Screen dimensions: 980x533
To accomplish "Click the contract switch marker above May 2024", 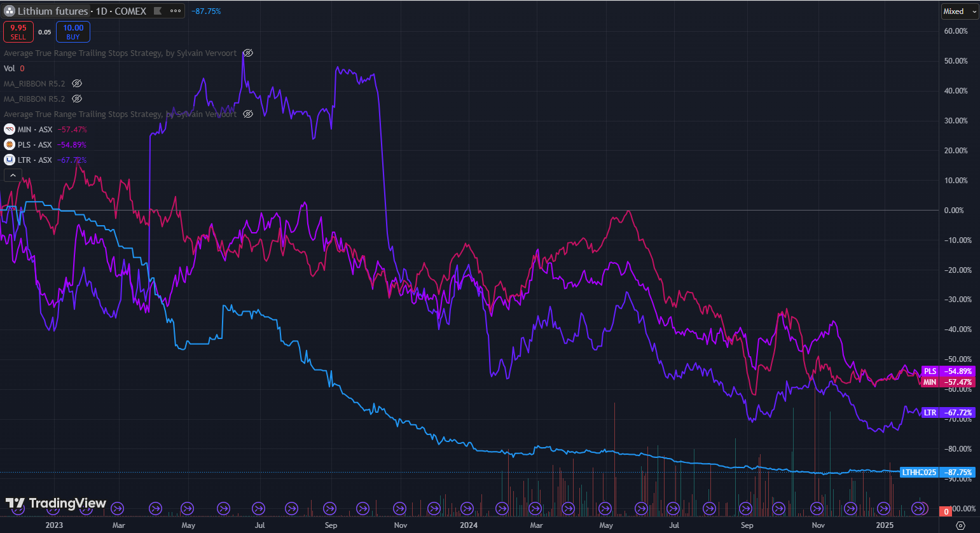I will point(604,508).
